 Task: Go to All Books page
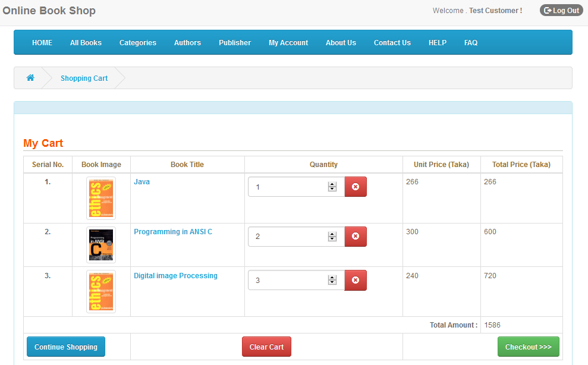click(86, 43)
